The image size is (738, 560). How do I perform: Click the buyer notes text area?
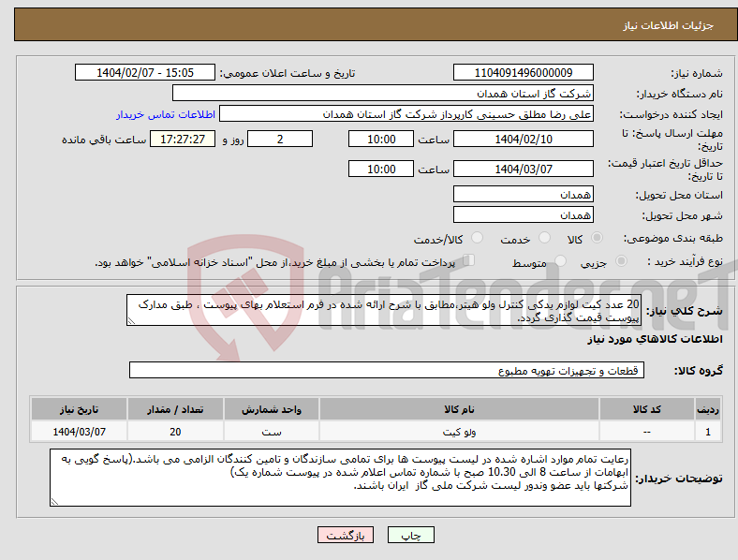(x=340, y=478)
